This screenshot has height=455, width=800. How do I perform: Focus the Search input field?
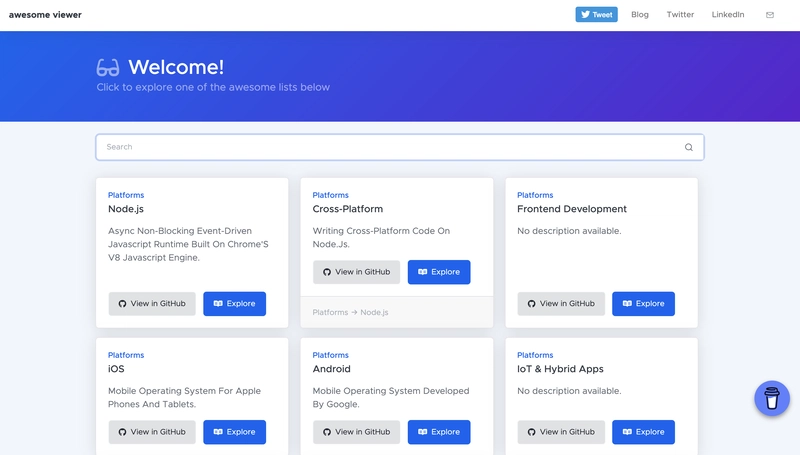(399, 147)
